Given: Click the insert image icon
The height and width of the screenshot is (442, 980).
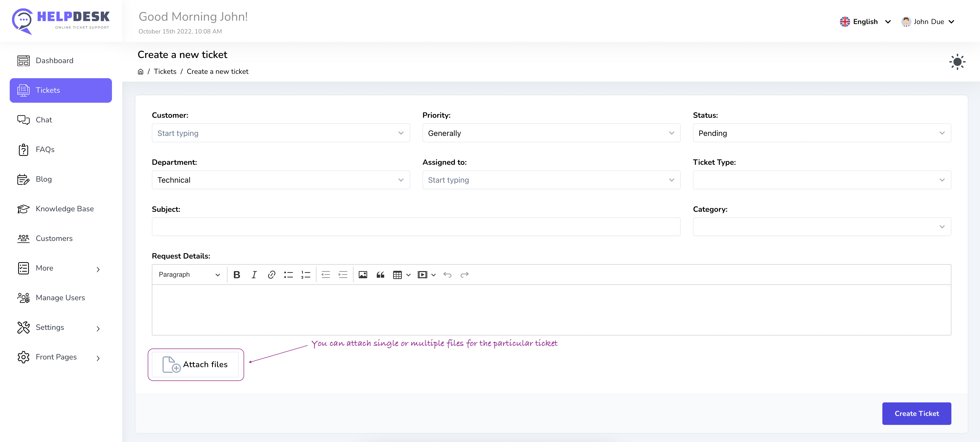Looking at the screenshot, I should pyautogui.click(x=362, y=275).
